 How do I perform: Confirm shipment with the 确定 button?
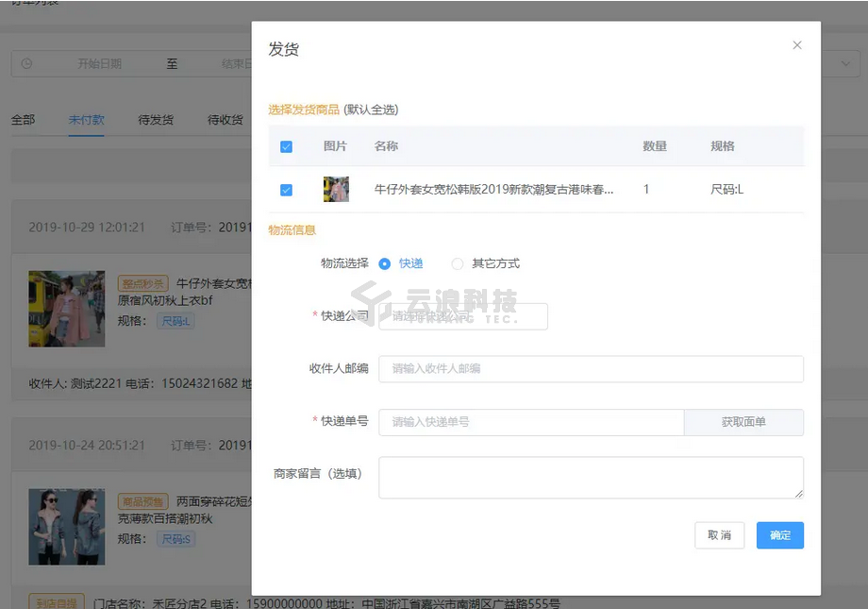(x=779, y=535)
